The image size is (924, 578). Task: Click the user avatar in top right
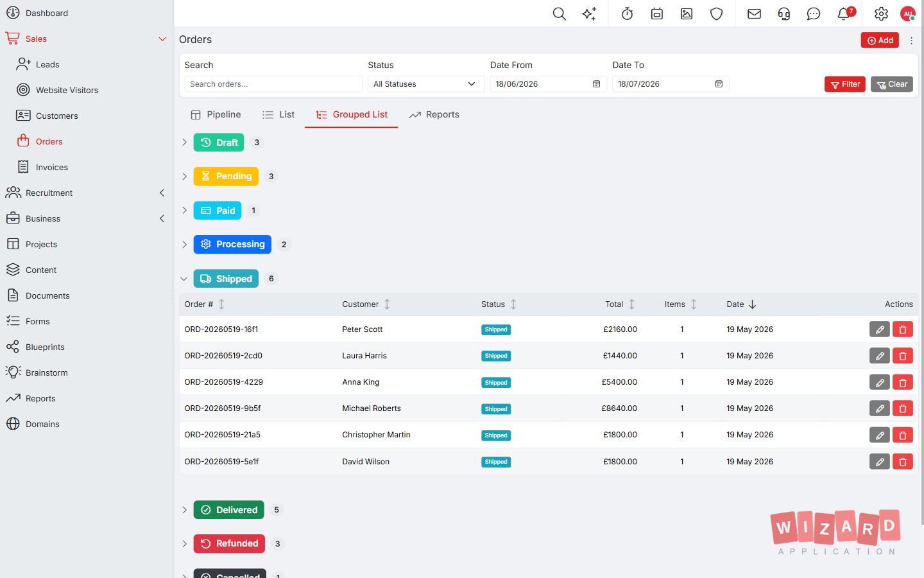[x=908, y=13]
